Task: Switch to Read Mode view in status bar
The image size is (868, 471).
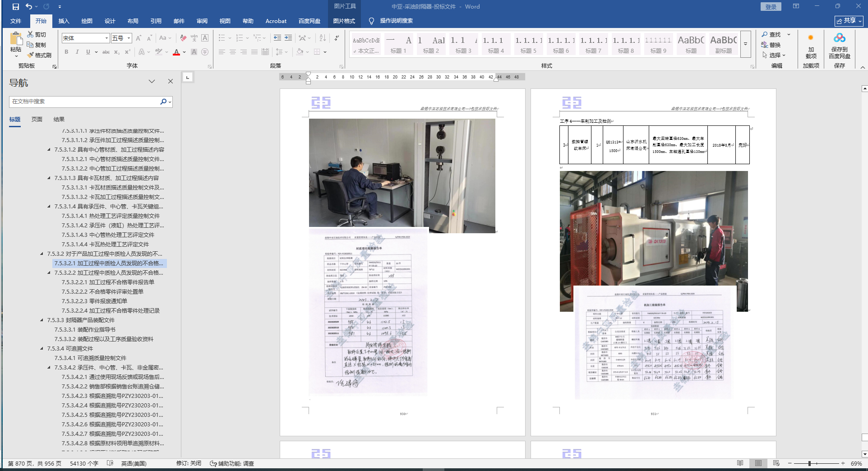Action: [740, 463]
